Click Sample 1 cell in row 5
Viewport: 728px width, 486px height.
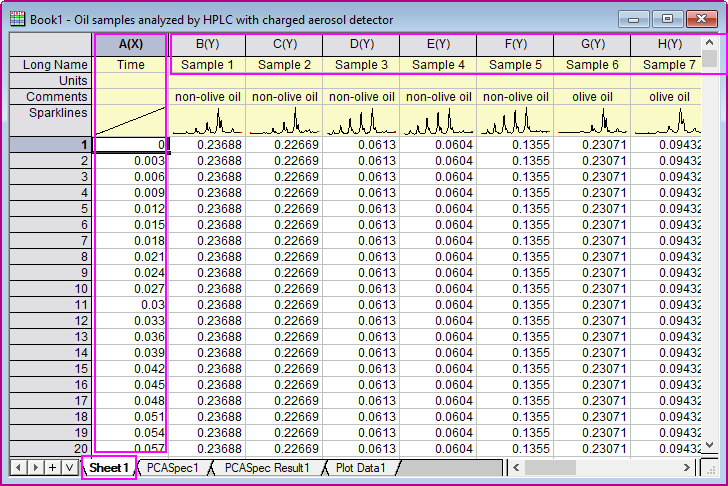(207, 209)
